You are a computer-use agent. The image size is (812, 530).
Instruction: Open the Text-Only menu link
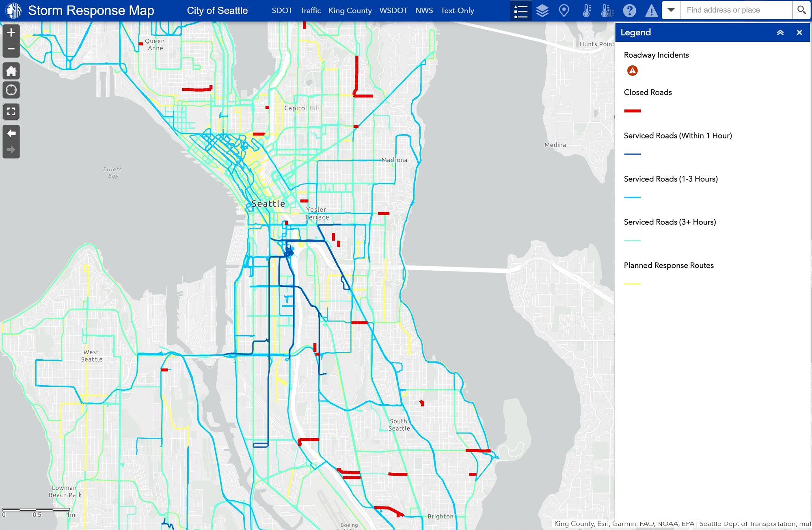(457, 11)
